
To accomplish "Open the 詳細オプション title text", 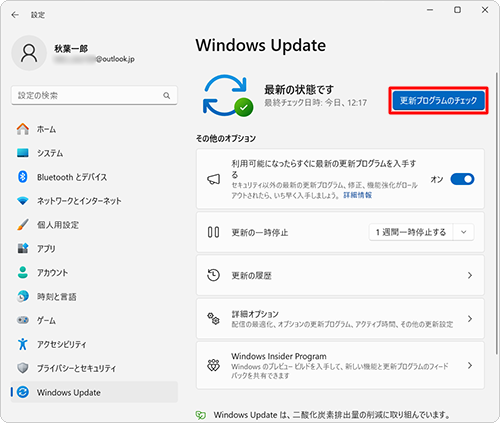I will pos(255,314).
